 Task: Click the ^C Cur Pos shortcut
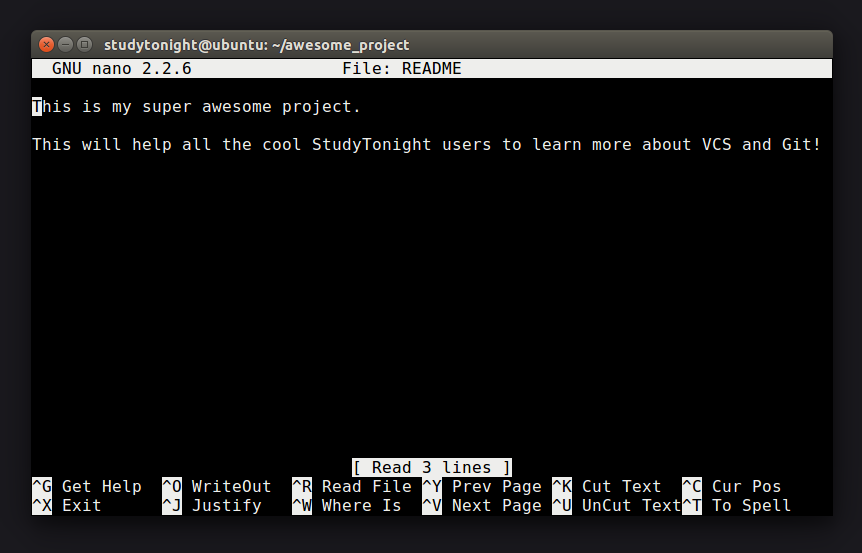click(x=732, y=486)
